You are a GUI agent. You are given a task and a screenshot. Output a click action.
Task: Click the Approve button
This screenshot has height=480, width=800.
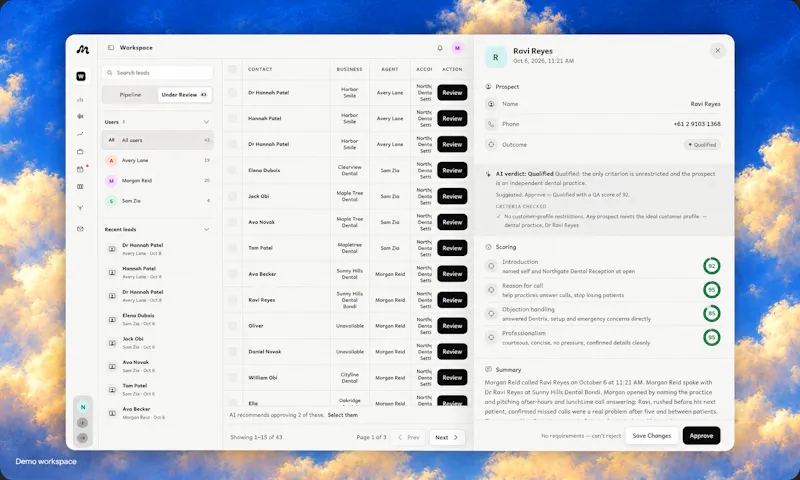[x=702, y=436]
